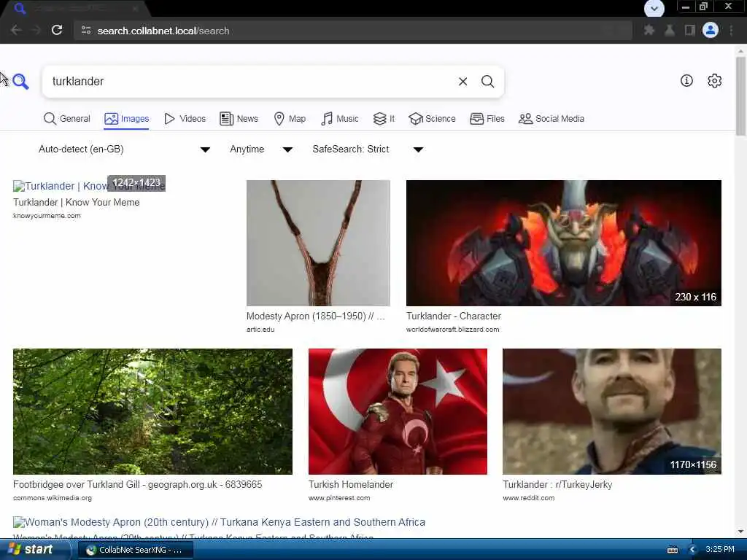Open the Modesty Apron thumbnail
The height and width of the screenshot is (560, 747).
click(318, 243)
